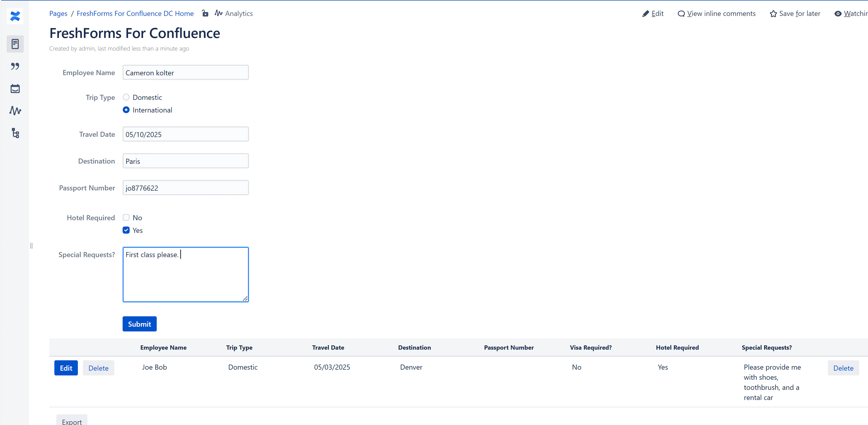Screen dimensions: 868x425
Task: Select the Domestic trip type
Action: point(126,97)
